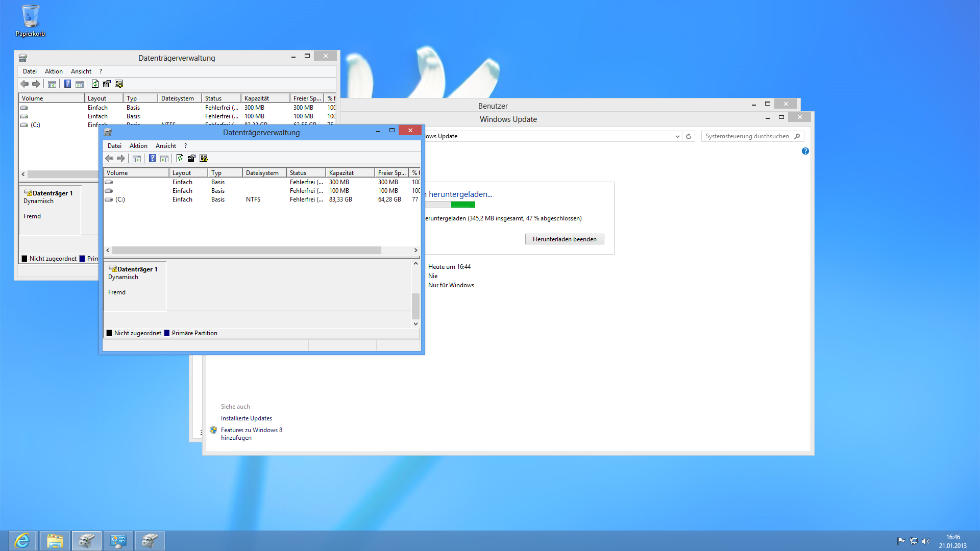Click Herunterladen beenden button
980x551 pixels.
(565, 239)
